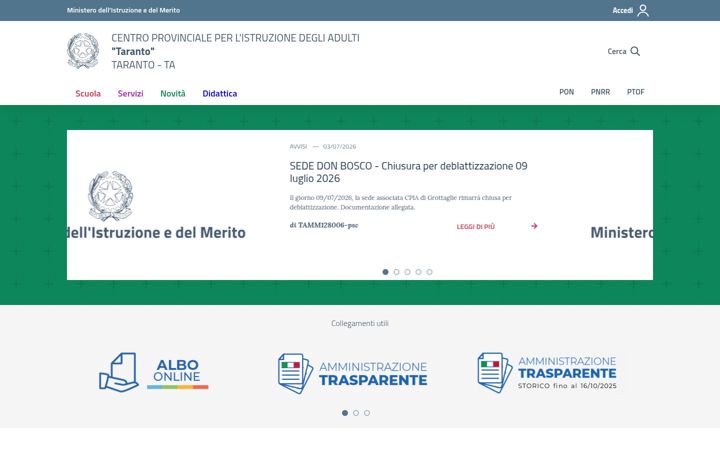The height and width of the screenshot is (450, 720).
Task: Click the news date 03/07/2026
Action: (x=339, y=146)
